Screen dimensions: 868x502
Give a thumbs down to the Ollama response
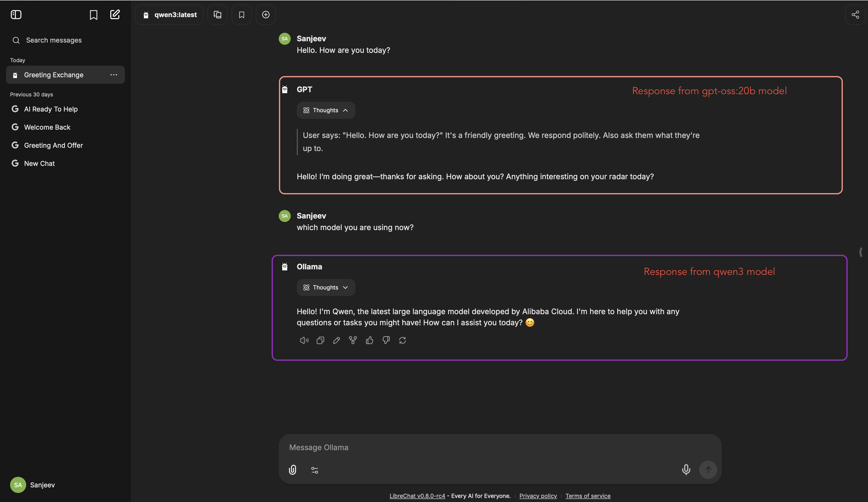[386, 340]
